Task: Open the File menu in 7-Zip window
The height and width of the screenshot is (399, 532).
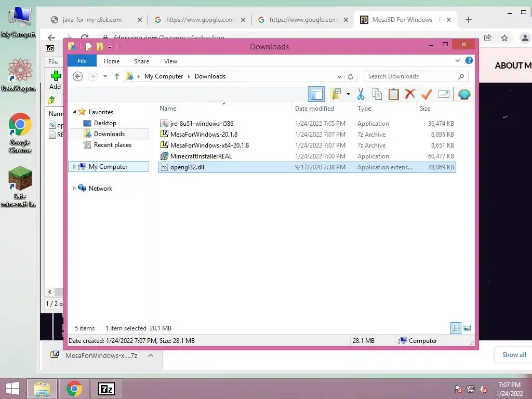Action: pyautogui.click(x=53, y=62)
